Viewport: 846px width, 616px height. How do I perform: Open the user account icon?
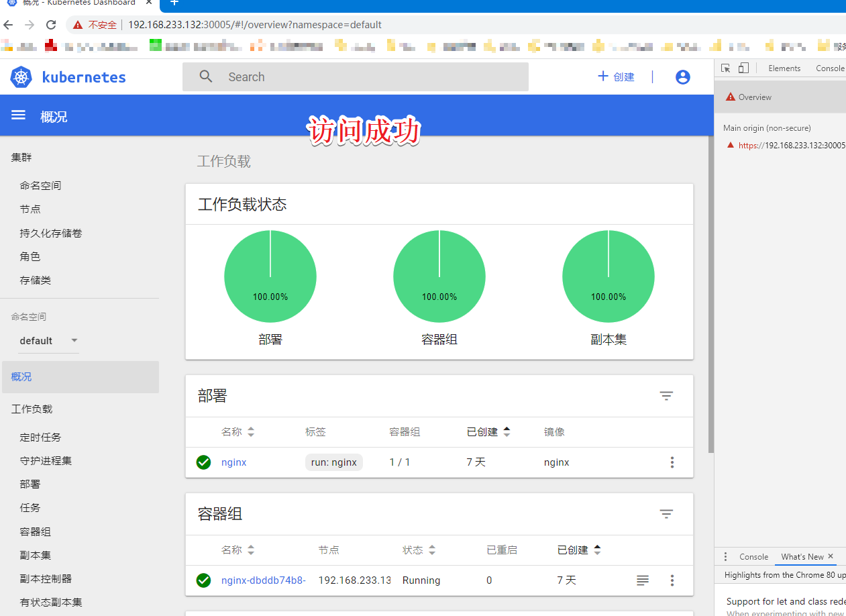[683, 77]
